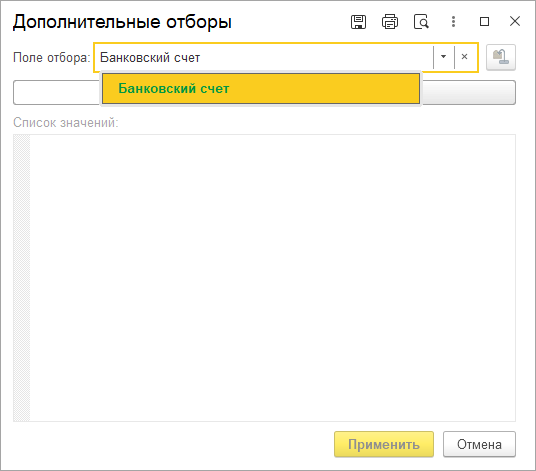Click the wide button right of dropdown popup
This screenshot has width=536, height=471.
pos(469,92)
